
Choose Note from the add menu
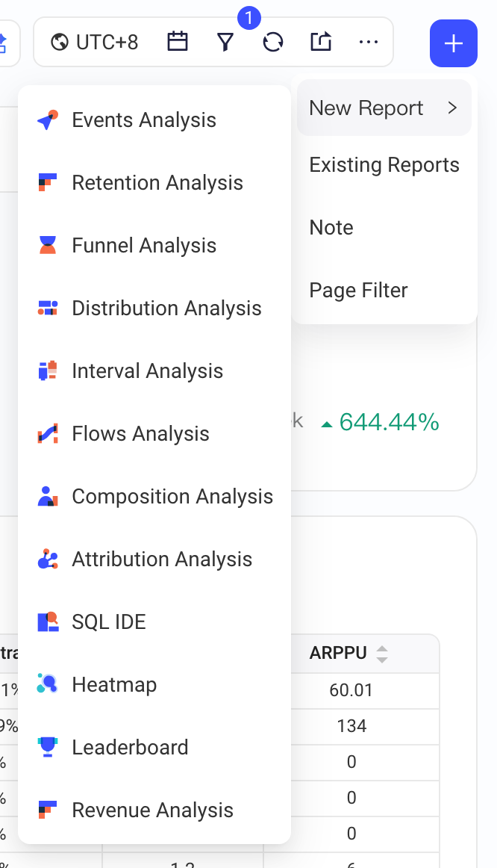[384, 227]
